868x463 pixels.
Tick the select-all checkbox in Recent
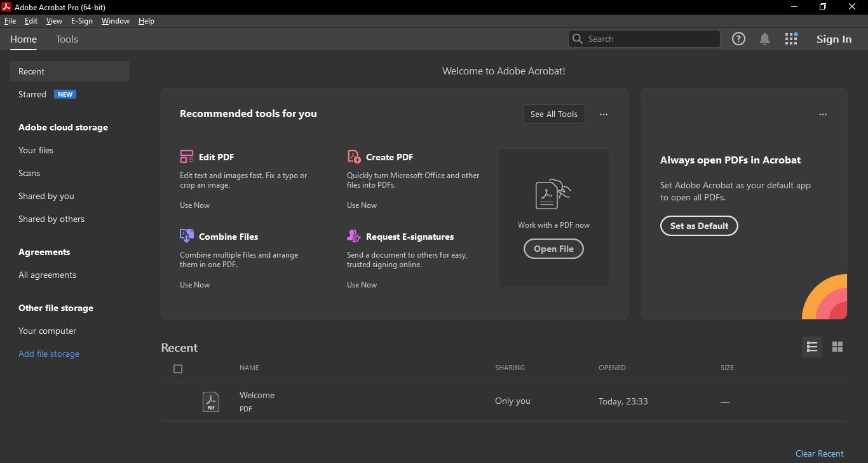[x=178, y=369]
